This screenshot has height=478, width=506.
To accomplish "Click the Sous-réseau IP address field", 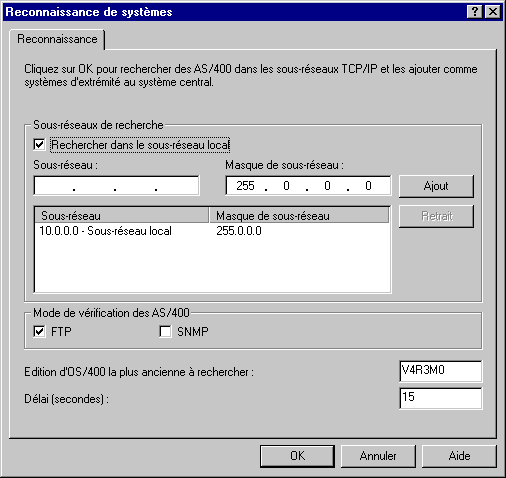I will coord(116,186).
